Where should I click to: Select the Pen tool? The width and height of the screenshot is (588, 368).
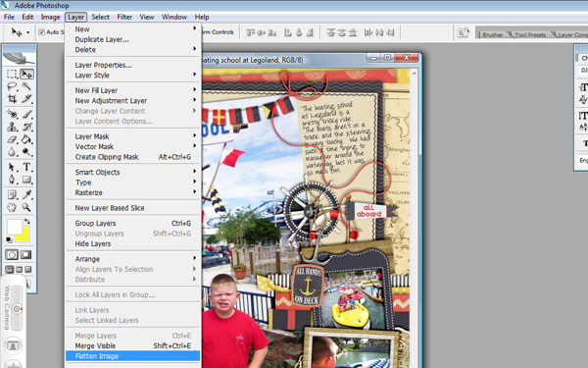coord(12,180)
